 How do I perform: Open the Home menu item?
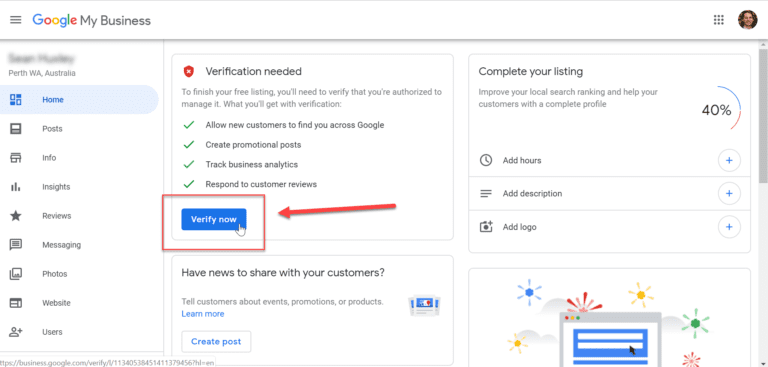point(79,99)
